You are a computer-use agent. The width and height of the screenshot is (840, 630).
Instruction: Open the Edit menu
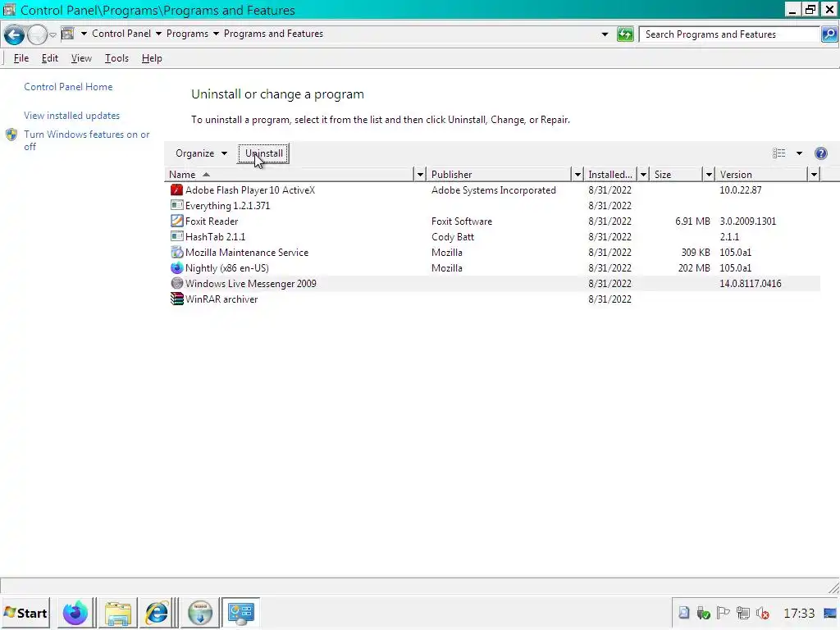point(50,58)
